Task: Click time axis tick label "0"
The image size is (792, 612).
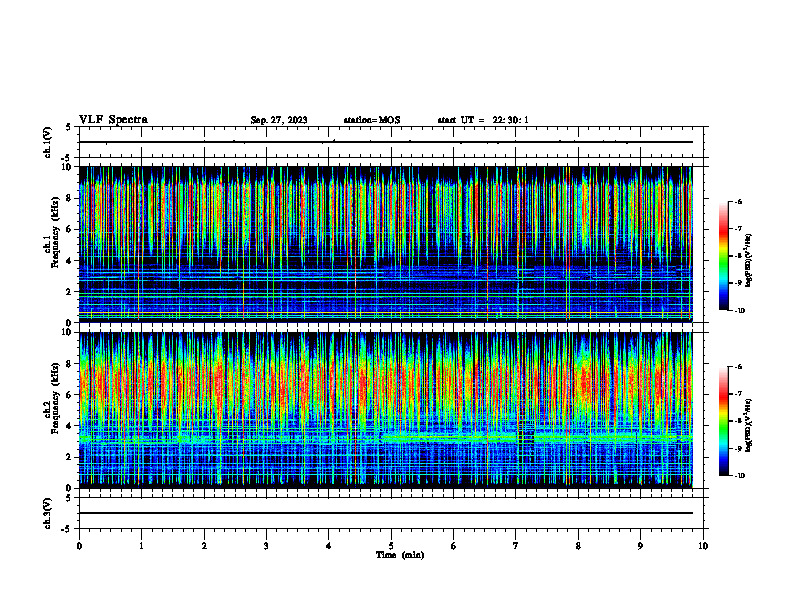Action: pos(79,546)
